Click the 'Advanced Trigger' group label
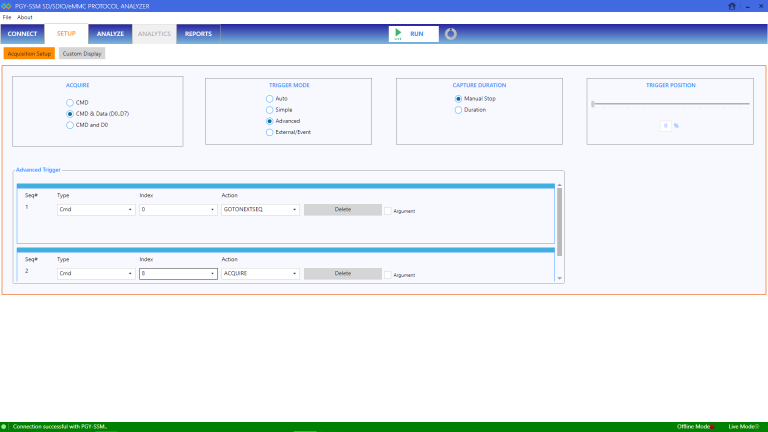768x432 pixels. [x=38, y=170]
